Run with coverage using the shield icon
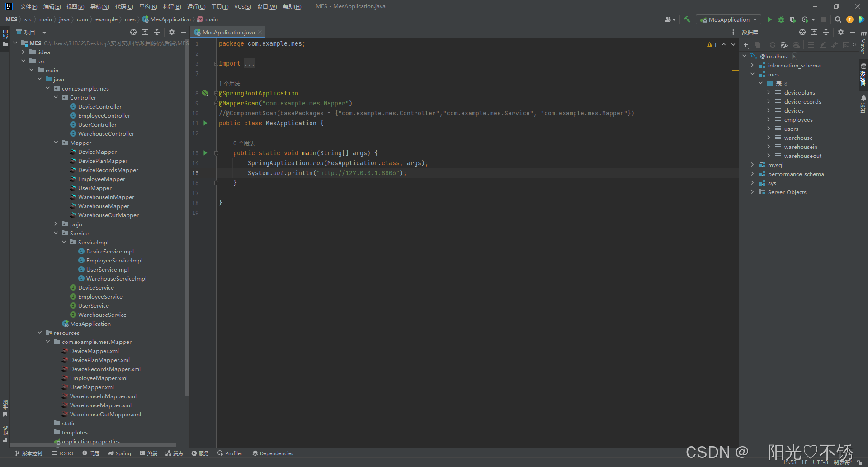 (x=793, y=19)
